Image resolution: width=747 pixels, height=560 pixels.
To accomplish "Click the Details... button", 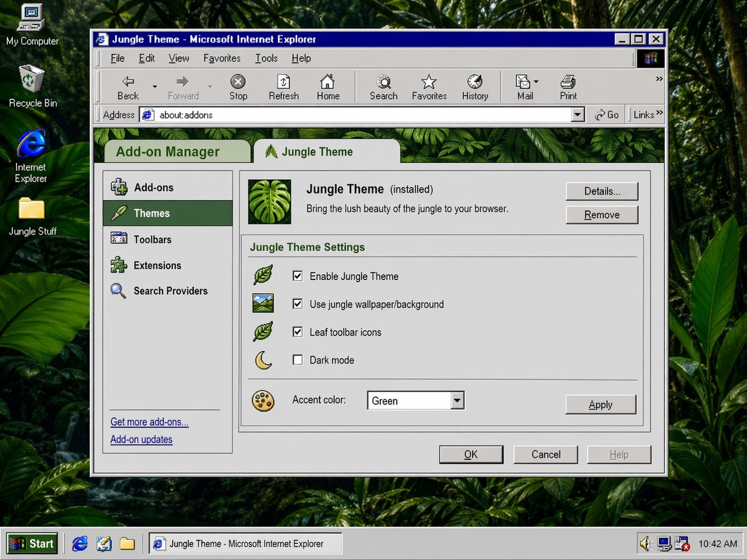I will [x=602, y=191].
